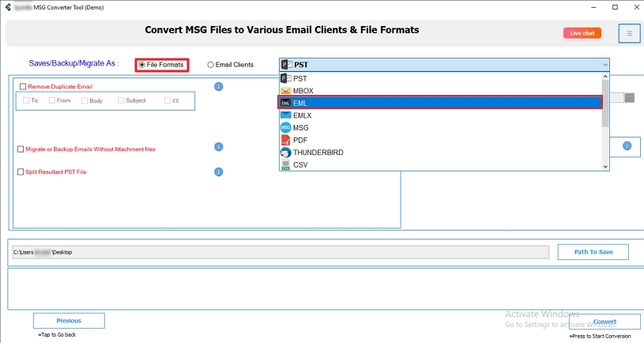
Task: Start conversion with Convert button
Action: tap(604, 322)
